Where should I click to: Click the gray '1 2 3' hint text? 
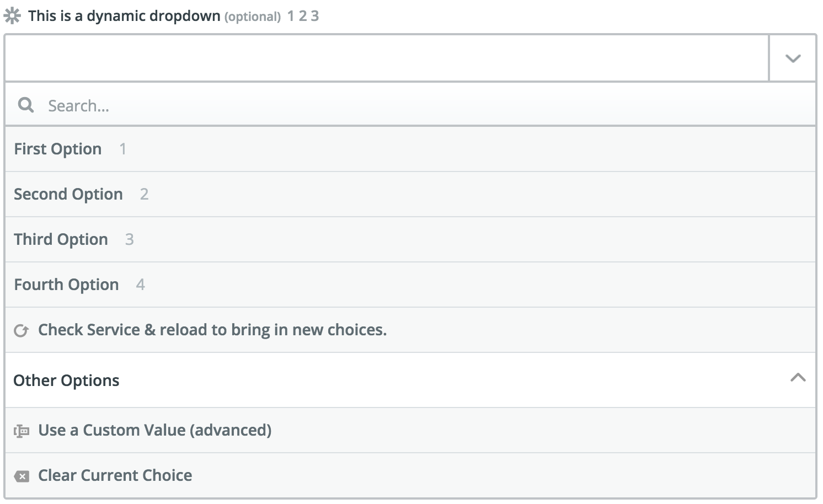303,16
